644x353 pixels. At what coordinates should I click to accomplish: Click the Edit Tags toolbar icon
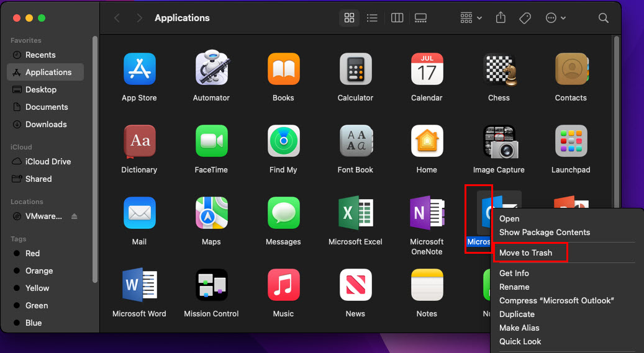525,17
